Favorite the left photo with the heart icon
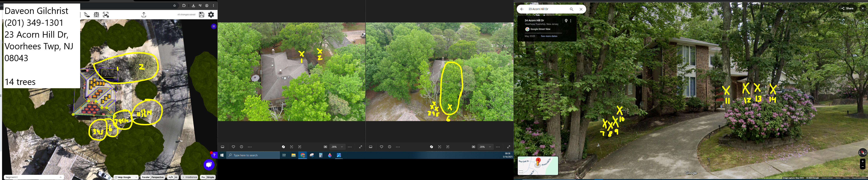Viewport: 868px width, 180px height. 233,147
